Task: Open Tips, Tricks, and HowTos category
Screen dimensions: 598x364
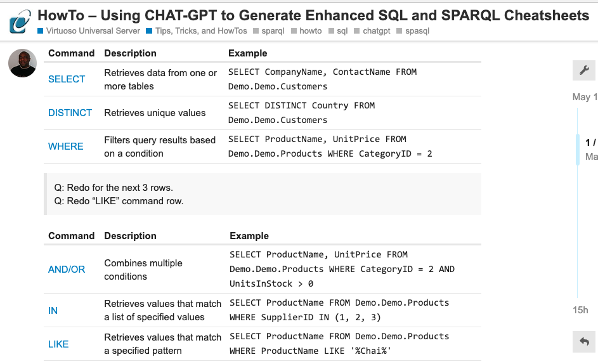Action: pyautogui.click(x=197, y=31)
